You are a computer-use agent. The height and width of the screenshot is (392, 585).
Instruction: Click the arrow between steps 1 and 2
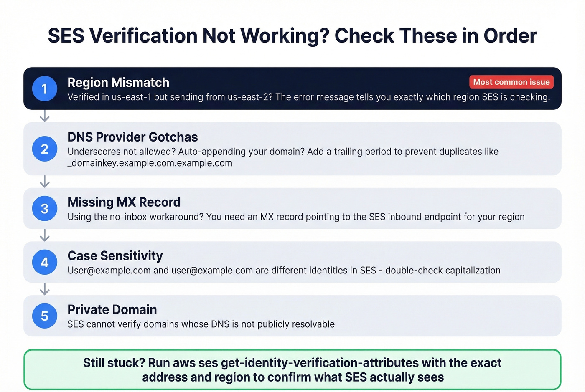click(44, 116)
